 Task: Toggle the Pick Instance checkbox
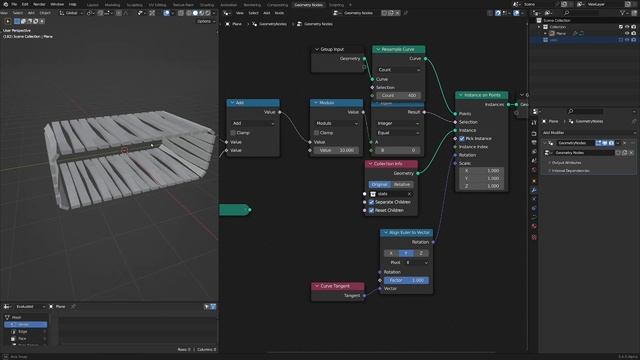pyautogui.click(x=462, y=139)
